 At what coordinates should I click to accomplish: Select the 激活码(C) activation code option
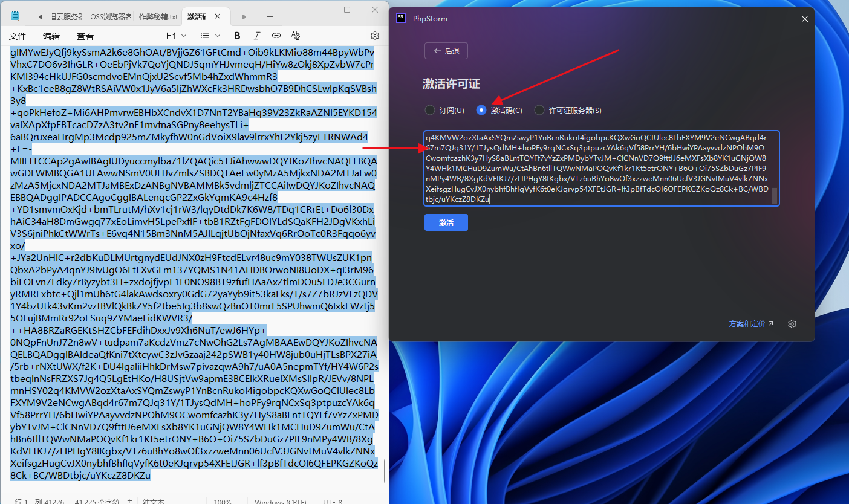499,110
